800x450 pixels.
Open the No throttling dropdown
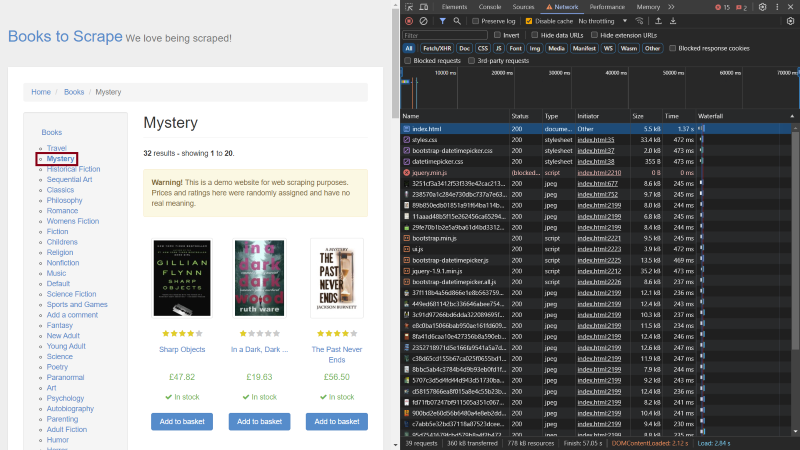(x=599, y=20)
